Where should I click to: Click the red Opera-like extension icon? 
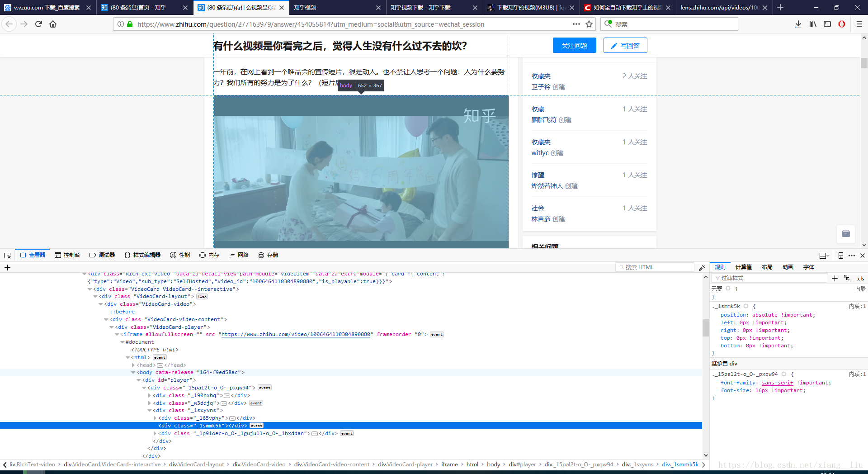pyautogui.click(x=842, y=24)
